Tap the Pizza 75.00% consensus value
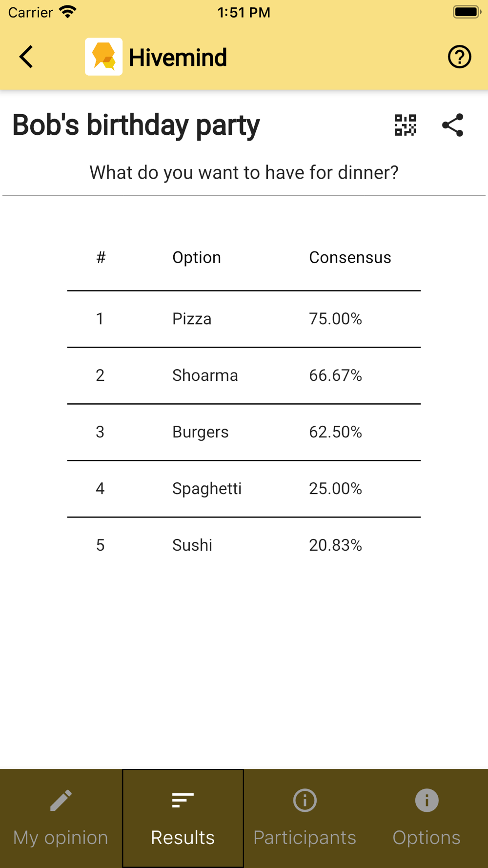488x868 pixels. click(336, 319)
